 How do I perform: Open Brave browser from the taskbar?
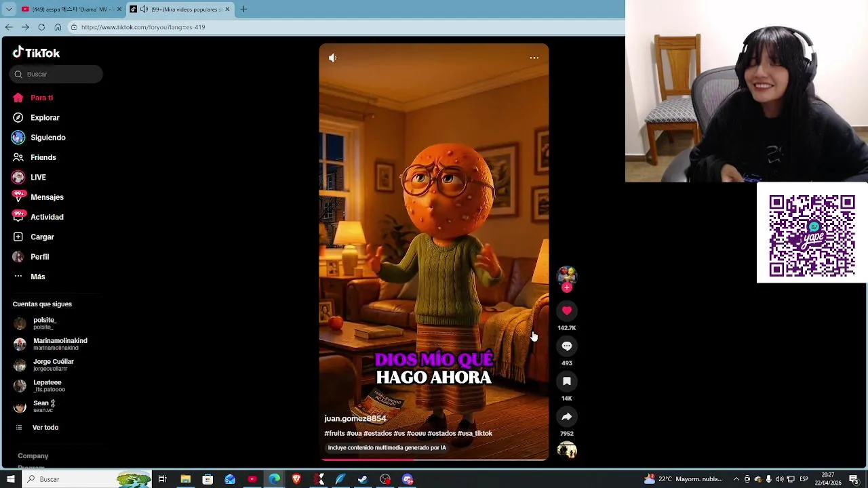click(x=296, y=479)
